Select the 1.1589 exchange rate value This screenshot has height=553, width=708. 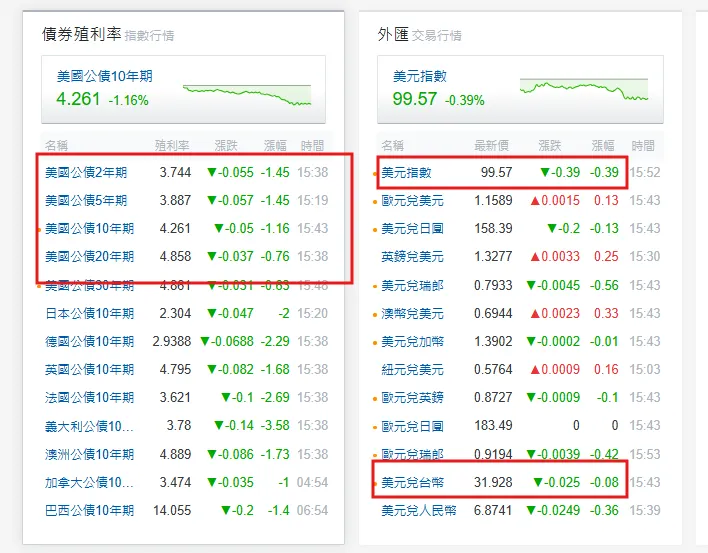[x=493, y=200]
